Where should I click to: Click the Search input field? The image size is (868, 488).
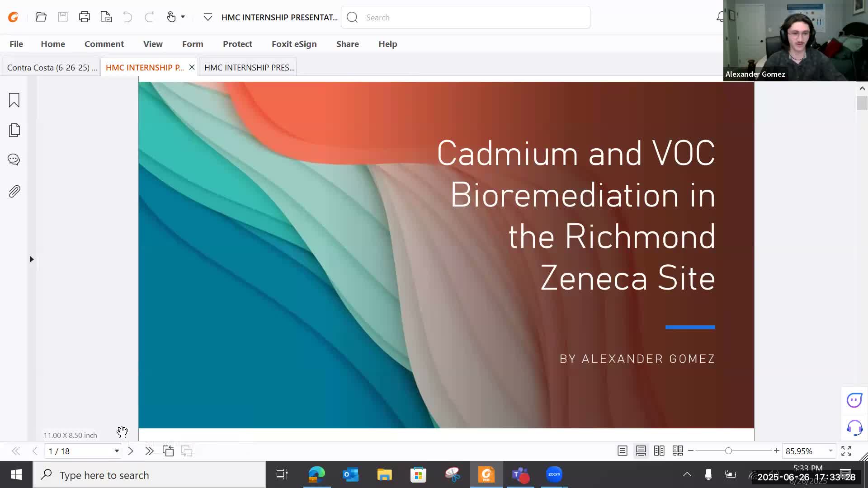click(470, 17)
